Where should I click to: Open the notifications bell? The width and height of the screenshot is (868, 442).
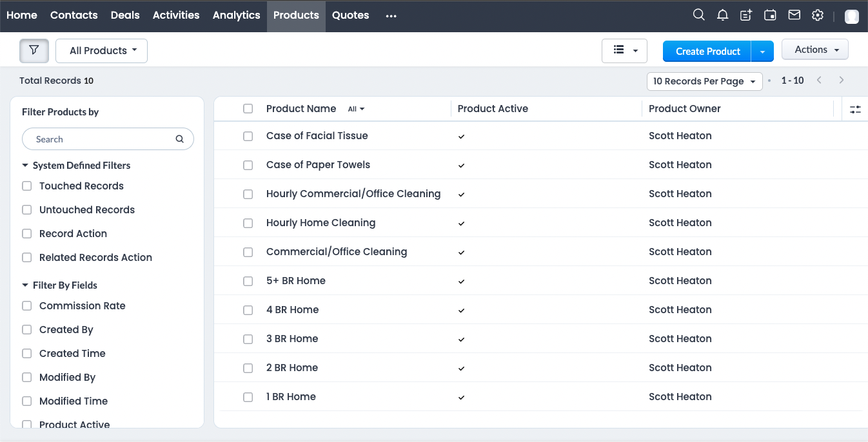coord(723,15)
